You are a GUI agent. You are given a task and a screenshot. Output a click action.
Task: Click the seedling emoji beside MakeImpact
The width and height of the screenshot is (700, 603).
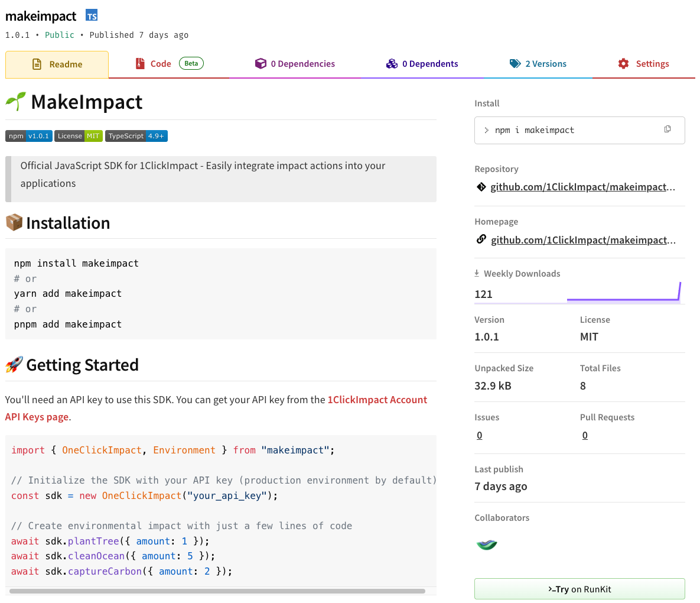pos(15,102)
